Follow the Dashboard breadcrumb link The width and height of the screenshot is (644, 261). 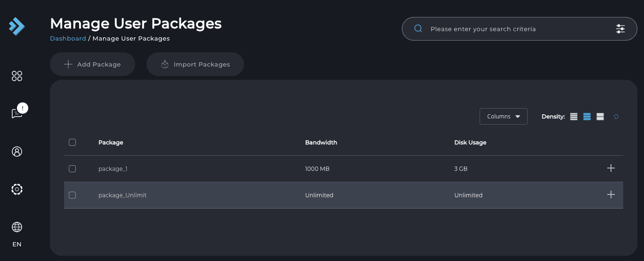68,39
